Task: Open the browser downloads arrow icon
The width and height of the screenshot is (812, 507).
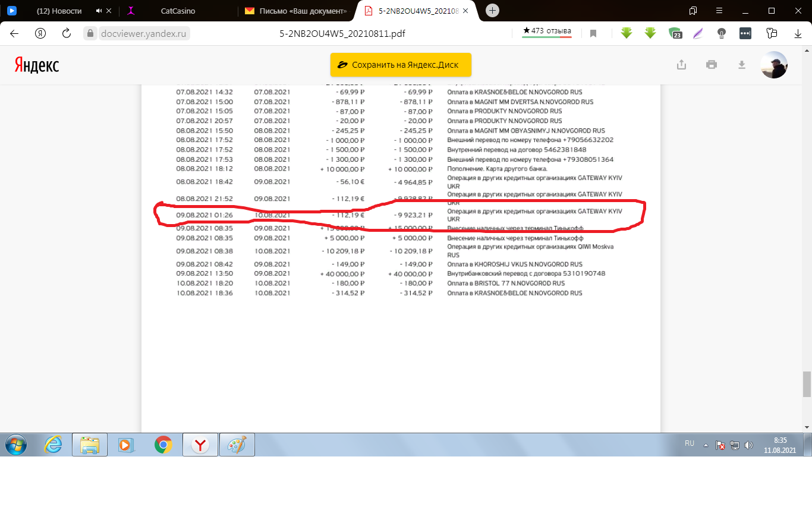Action: 798,34
